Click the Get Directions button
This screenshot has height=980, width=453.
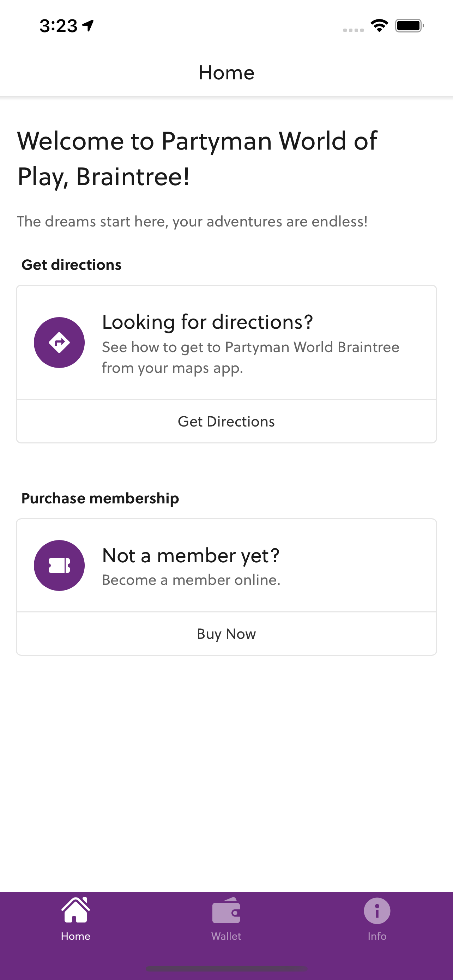click(226, 421)
